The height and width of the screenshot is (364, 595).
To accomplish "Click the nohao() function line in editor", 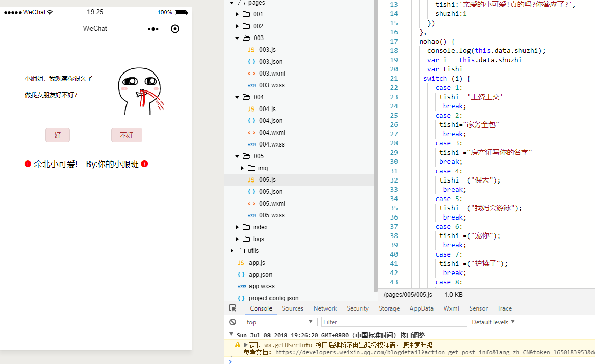I will tap(437, 41).
